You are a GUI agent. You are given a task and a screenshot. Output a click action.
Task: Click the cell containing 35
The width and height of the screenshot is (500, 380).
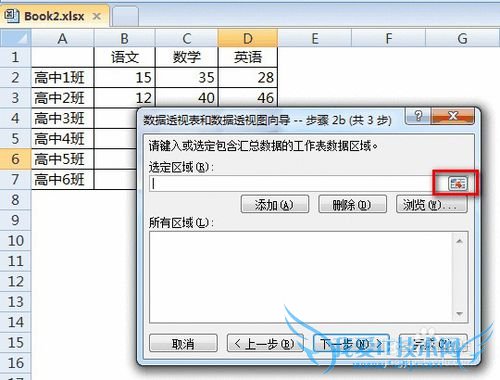tap(187, 78)
